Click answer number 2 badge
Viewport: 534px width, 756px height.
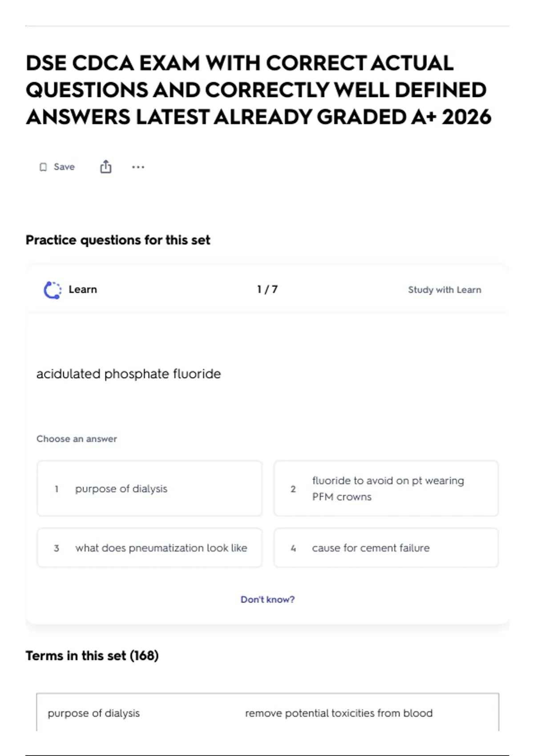point(293,489)
